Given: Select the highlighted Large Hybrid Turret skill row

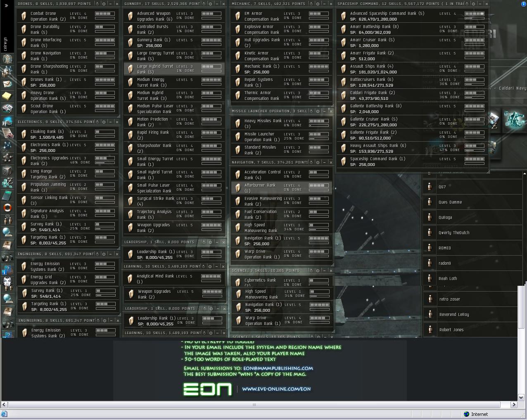Looking at the screenshot, I should tap(174, 69).
